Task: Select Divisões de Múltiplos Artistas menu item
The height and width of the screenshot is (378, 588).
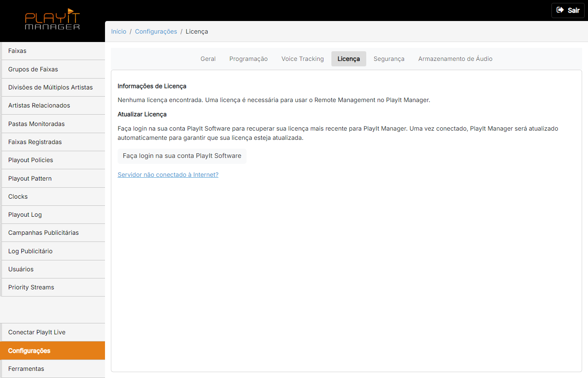Action: pos(53,87)
